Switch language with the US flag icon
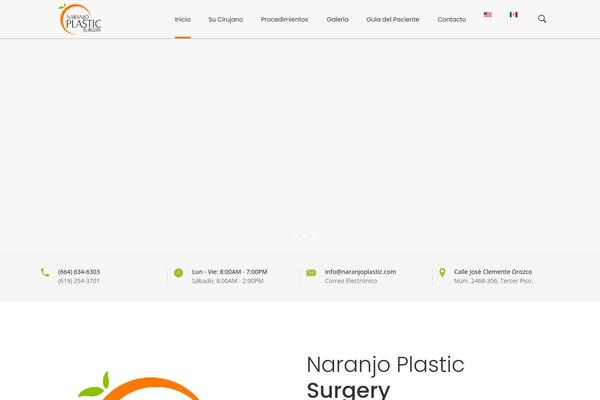600x400 pixels. click(488, 15)
